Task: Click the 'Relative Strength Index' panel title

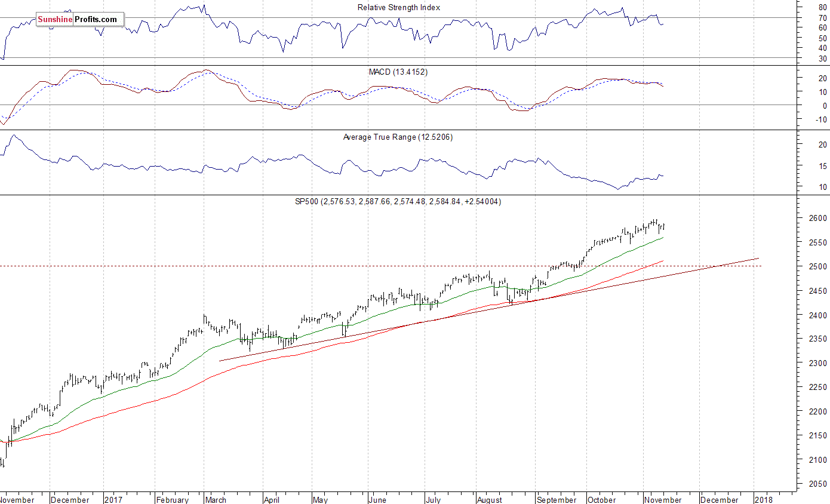Action: tap(399, 7)
